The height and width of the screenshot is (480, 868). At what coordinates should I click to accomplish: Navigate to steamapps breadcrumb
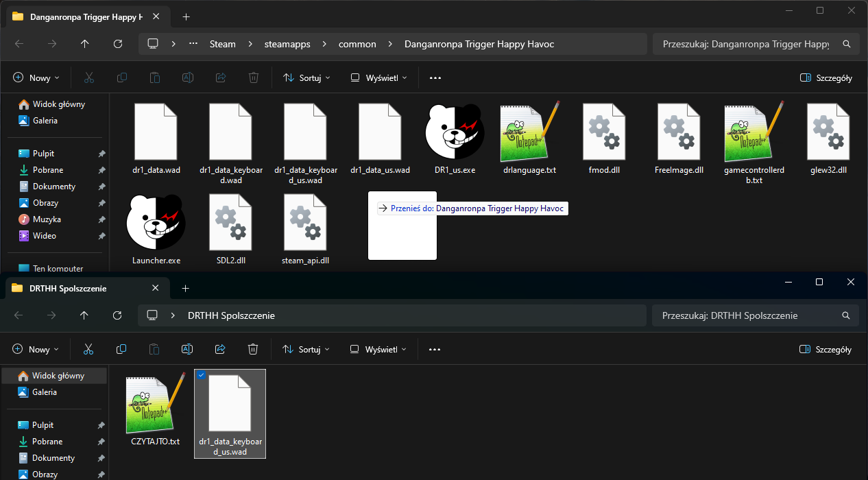pos(287,44)
